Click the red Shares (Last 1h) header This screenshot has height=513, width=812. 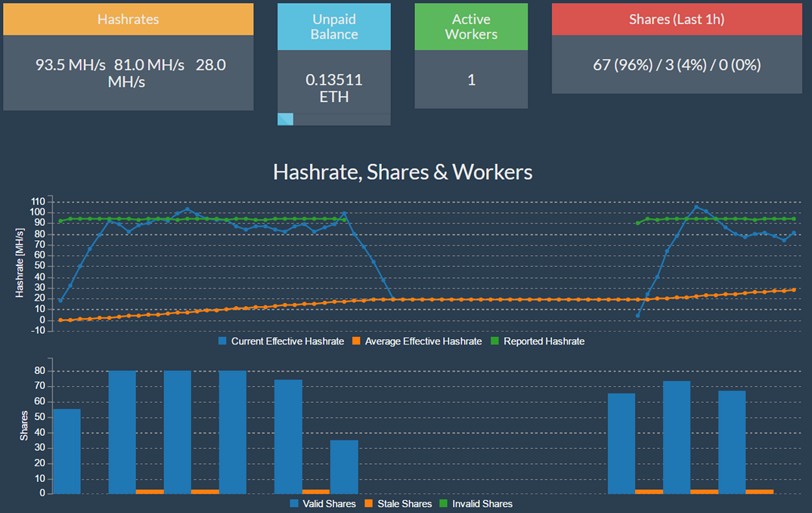click(676, 19)
